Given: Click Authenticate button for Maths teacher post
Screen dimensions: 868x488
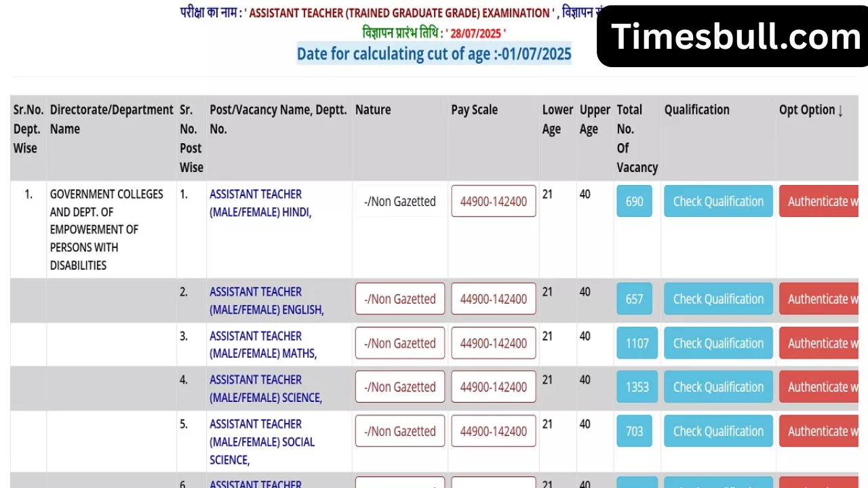Looking at the screenshot, I should click(x=818, y=343).
